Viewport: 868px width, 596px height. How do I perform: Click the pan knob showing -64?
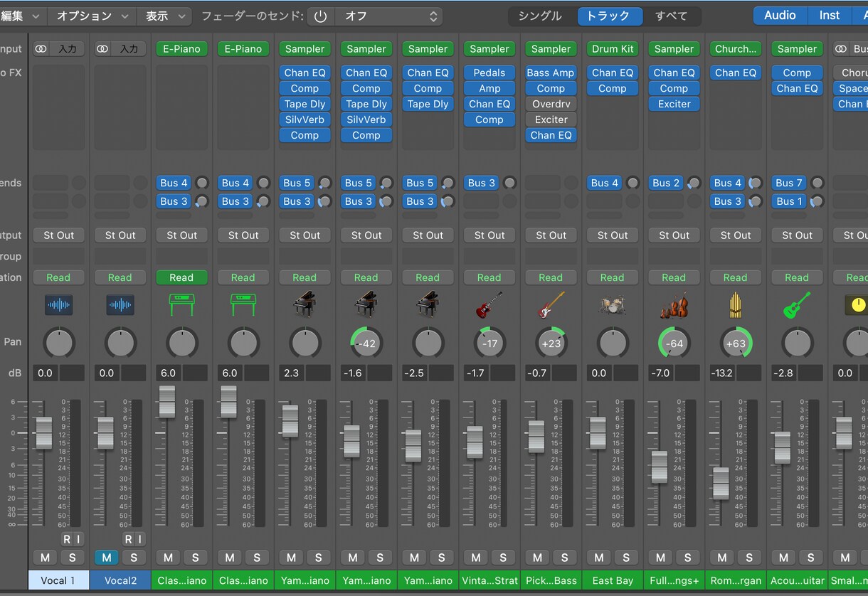(x=674, y=343)
